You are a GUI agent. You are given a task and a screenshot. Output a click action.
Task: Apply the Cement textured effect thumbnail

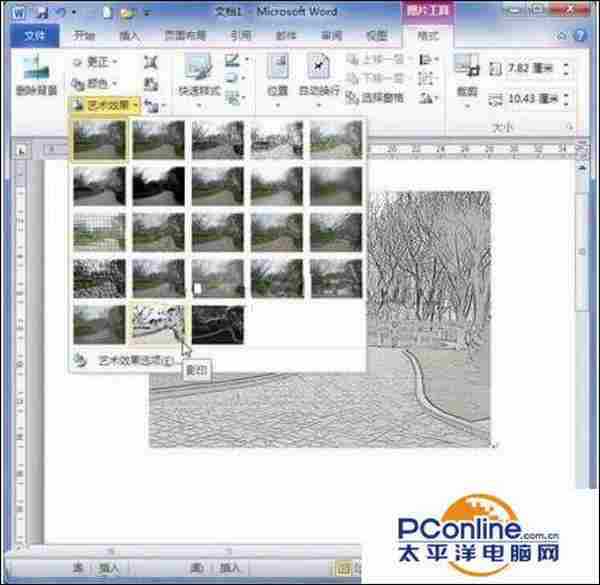pyautogui.click(x=99, y=279)
